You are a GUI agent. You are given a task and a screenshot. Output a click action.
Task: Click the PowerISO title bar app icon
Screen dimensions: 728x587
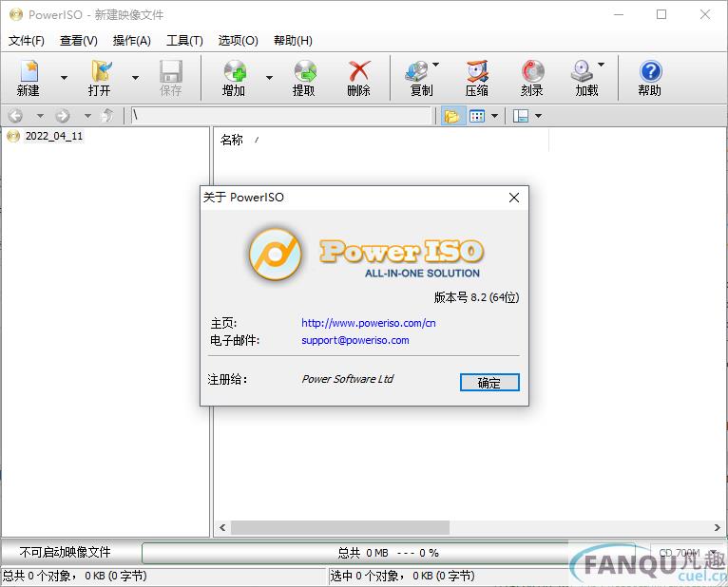16,15
